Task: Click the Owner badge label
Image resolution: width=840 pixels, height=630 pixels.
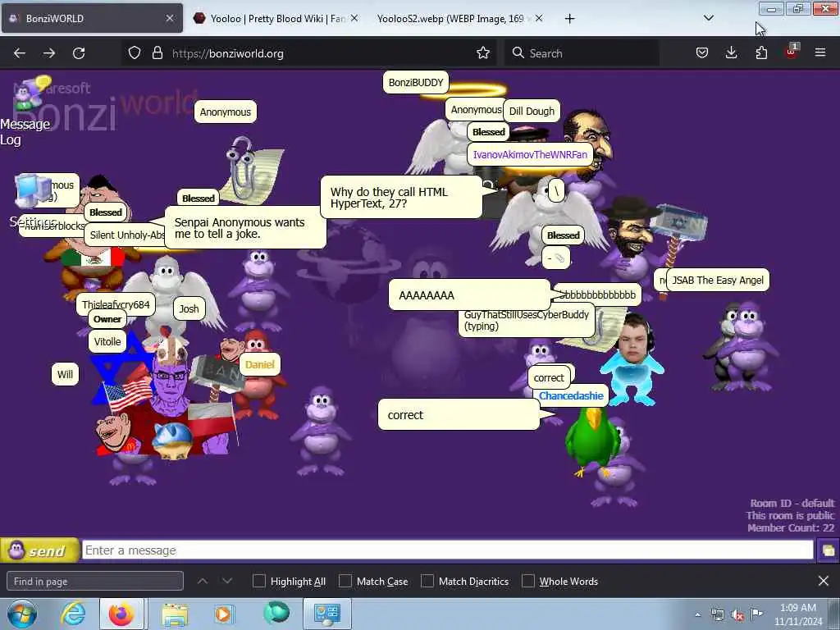Action: point(107,319)
